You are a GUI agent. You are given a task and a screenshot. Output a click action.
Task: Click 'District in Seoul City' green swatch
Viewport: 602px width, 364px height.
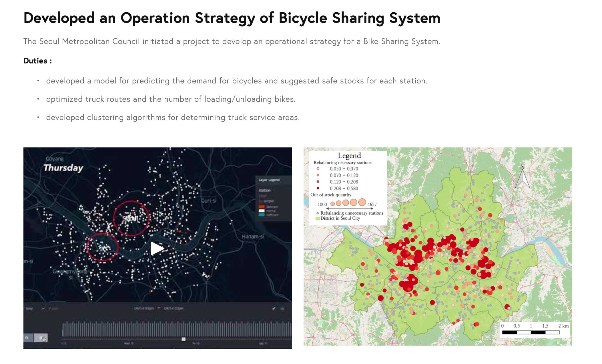click(317, 219)
